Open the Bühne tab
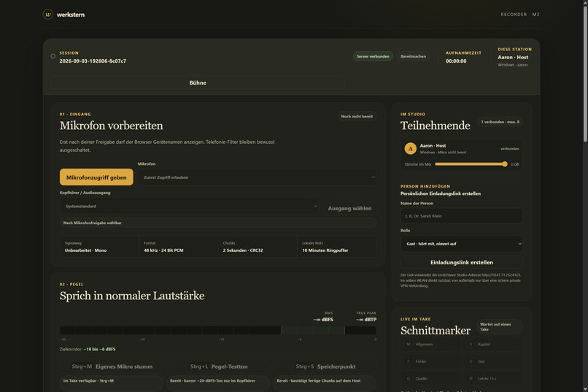 coord(198,82)
